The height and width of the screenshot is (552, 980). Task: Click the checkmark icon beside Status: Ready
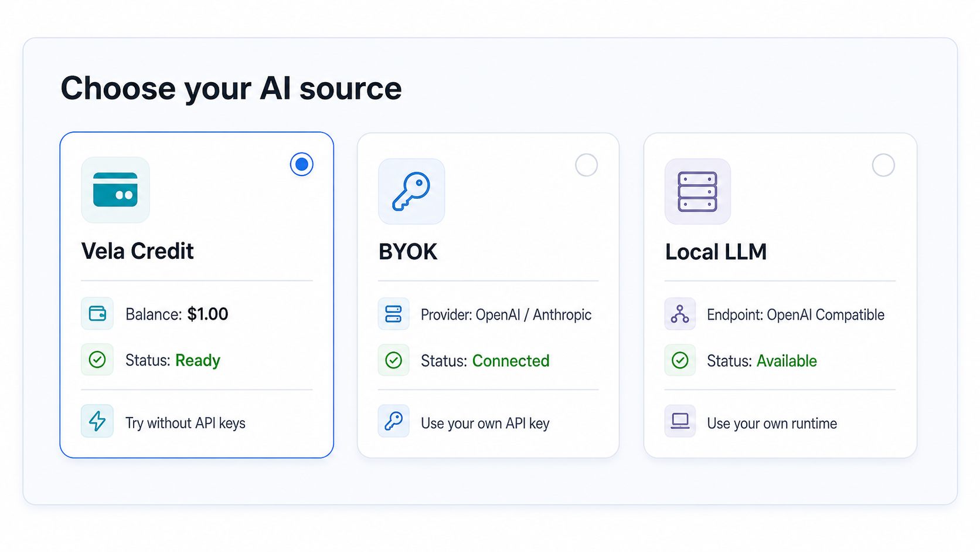[97, 360]
